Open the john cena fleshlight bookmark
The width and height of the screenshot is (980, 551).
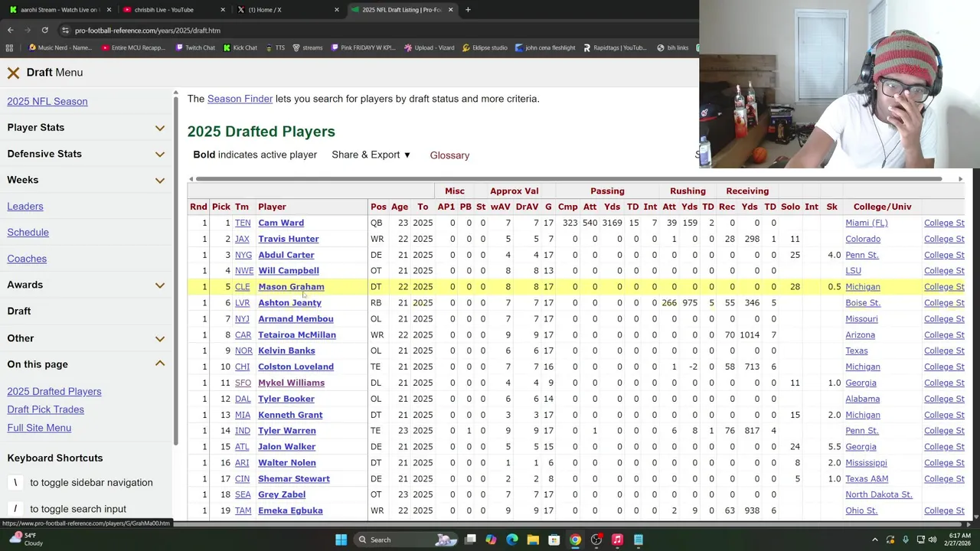pos(545,47)
